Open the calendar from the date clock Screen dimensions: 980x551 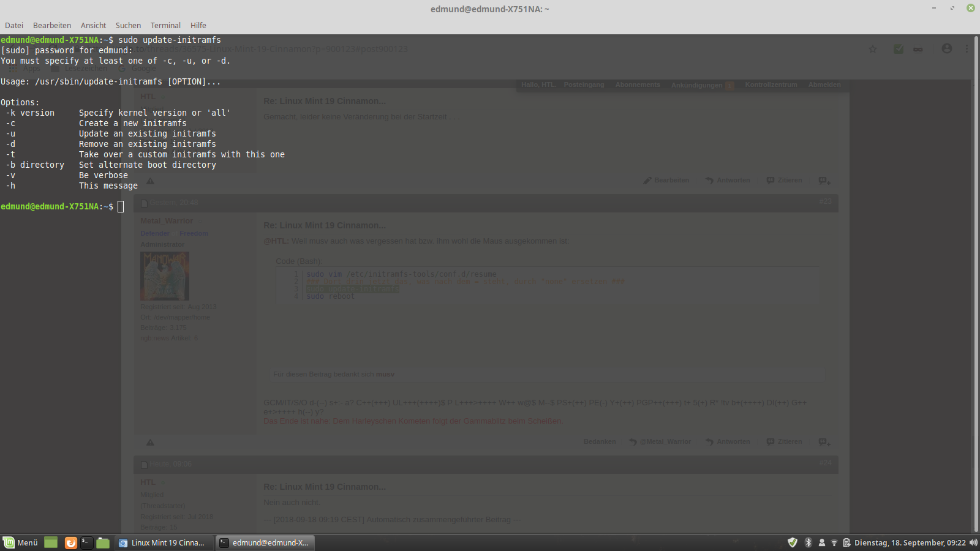(910, 542)
